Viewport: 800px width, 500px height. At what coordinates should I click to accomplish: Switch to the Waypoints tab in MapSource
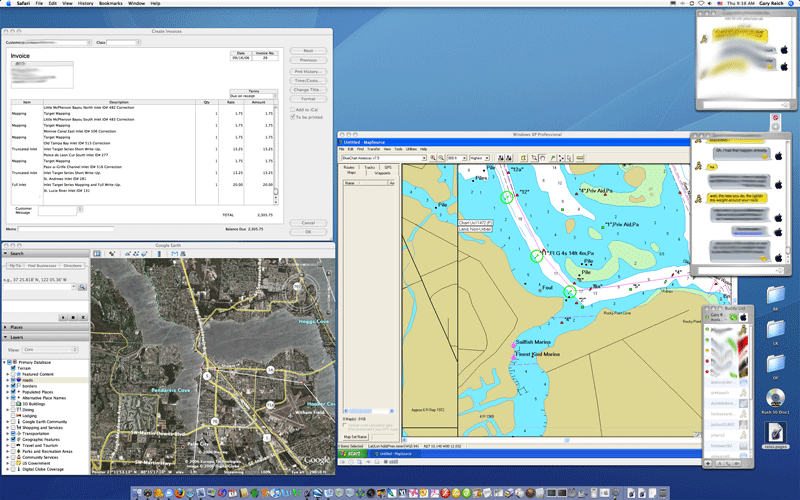click(382, 173)
